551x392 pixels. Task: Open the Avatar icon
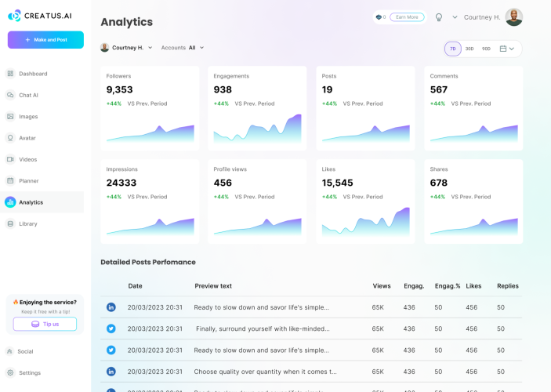pyautogui.click(x=10, y=138)
